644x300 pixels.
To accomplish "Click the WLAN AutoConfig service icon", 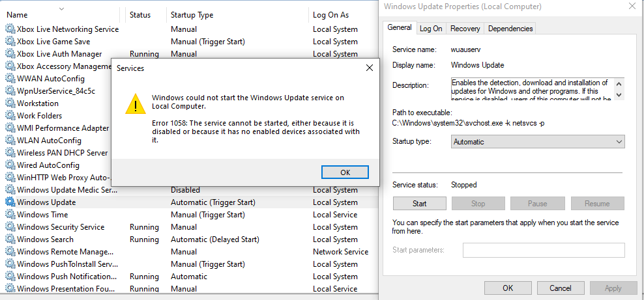I will [9, 140].
